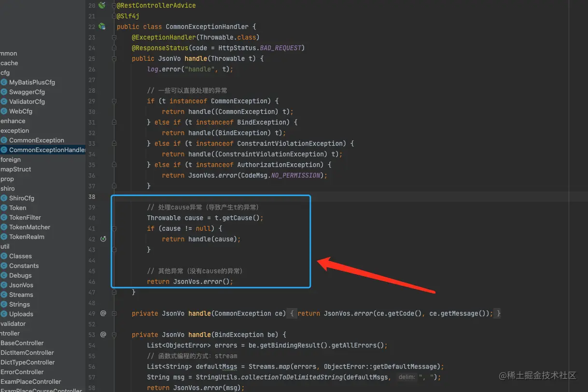
Task: Open ExamPlaceController in the project tree
Action: [31, 381]
